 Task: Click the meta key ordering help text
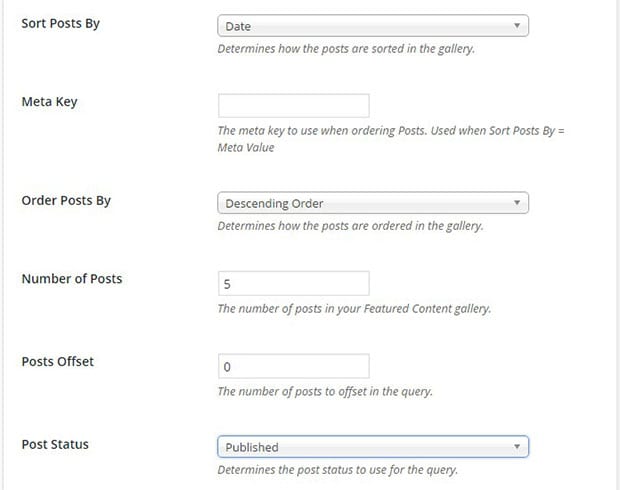391,139
